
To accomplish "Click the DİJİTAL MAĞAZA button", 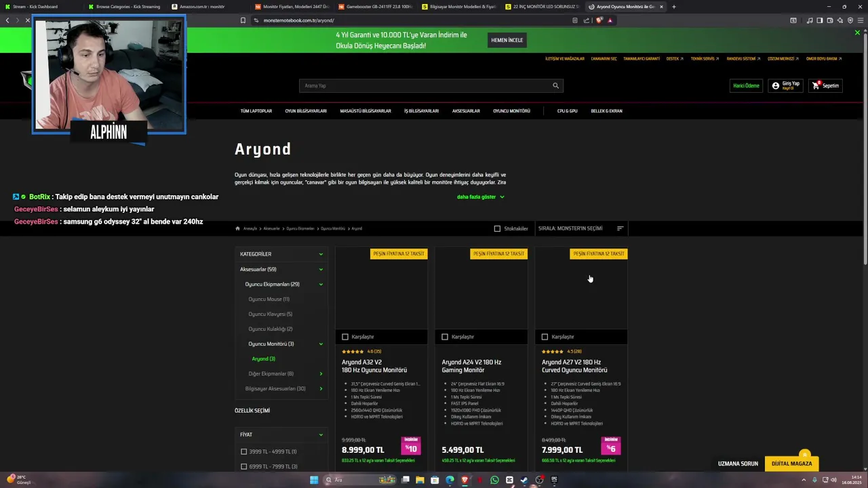I will 791,464.
